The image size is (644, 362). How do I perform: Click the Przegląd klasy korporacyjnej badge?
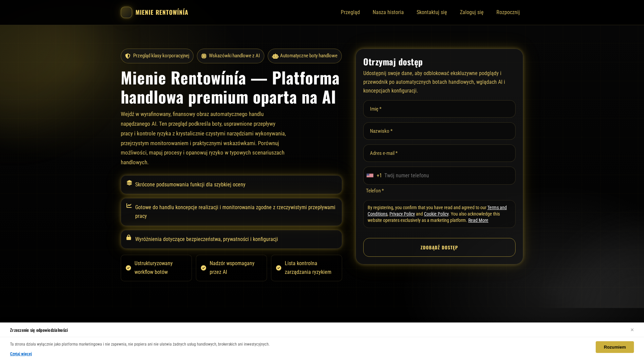[157, 56]
